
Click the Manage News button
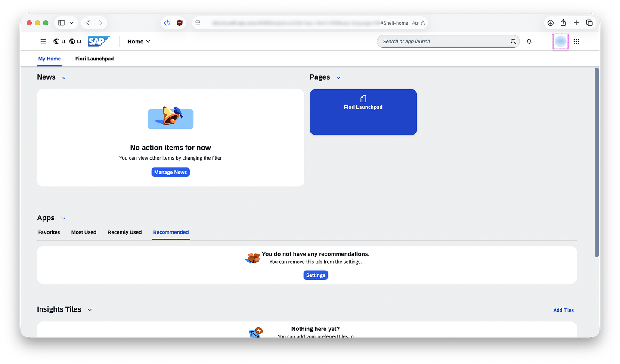pos(170,172)
